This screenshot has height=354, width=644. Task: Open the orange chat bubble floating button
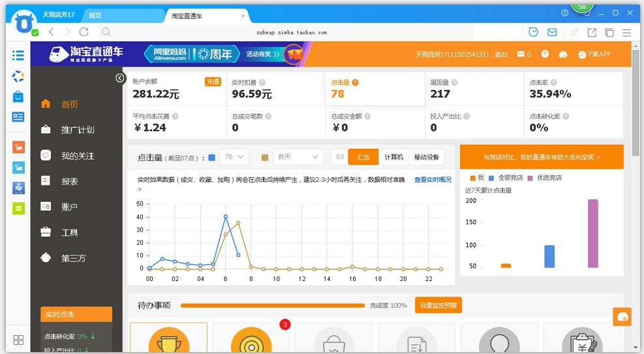tap(622, 317)
